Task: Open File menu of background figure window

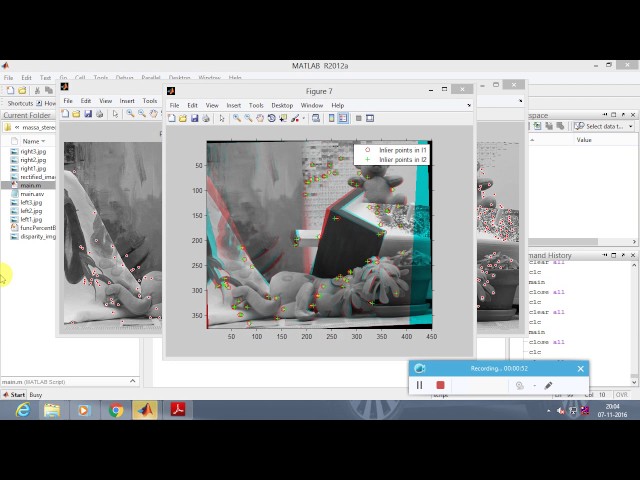Action: 68,101
